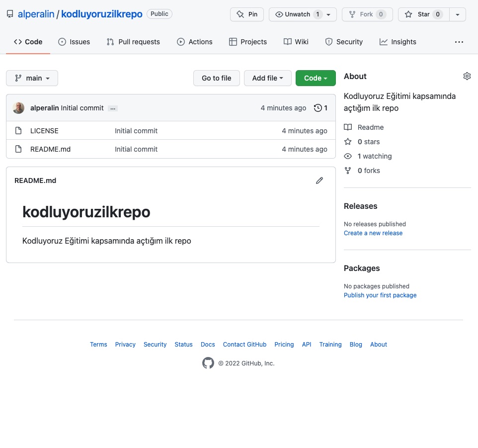Click footer Security link
Viewport: 478px width, 448px height.
click(x=155, y=344)
